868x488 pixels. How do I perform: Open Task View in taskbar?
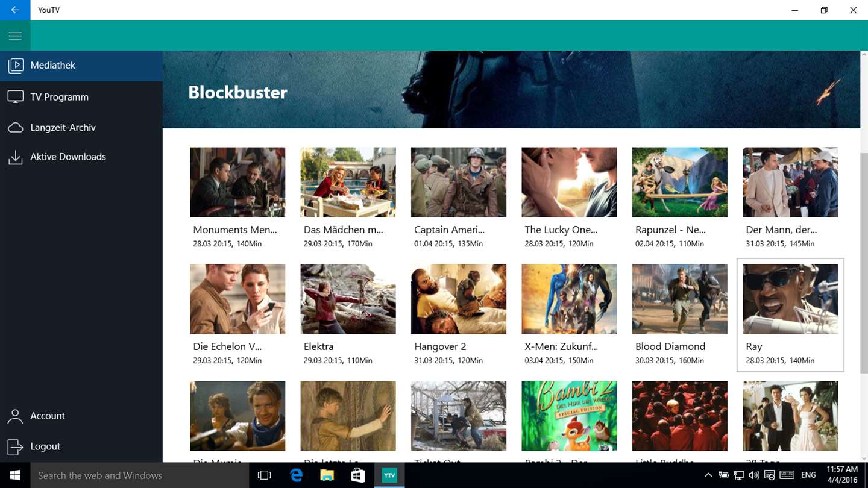coord(264,475)
